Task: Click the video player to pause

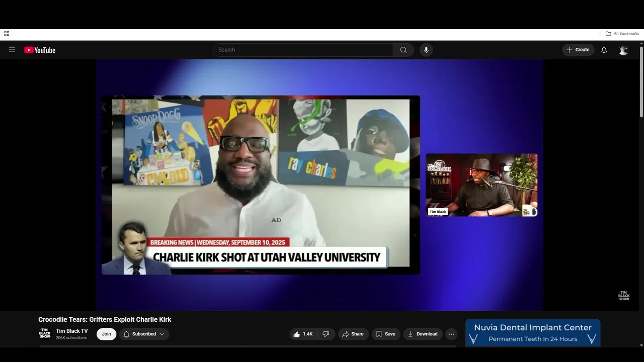Action: (319, 185)
